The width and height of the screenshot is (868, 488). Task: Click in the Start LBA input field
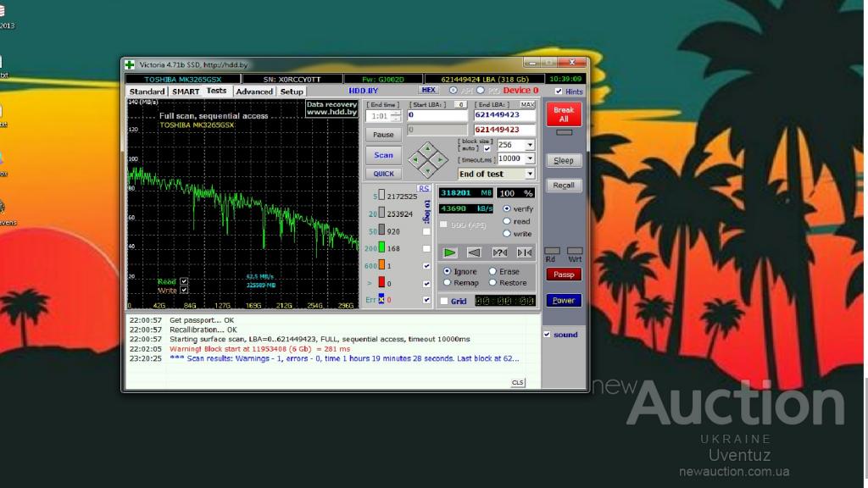(437, 115)
